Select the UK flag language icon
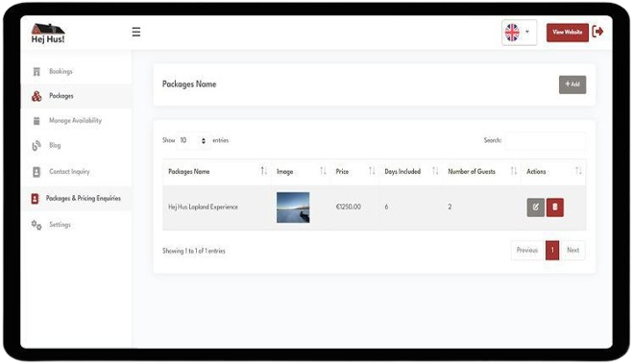This screenshot has height=364, width=633. [x=512, y=33]
